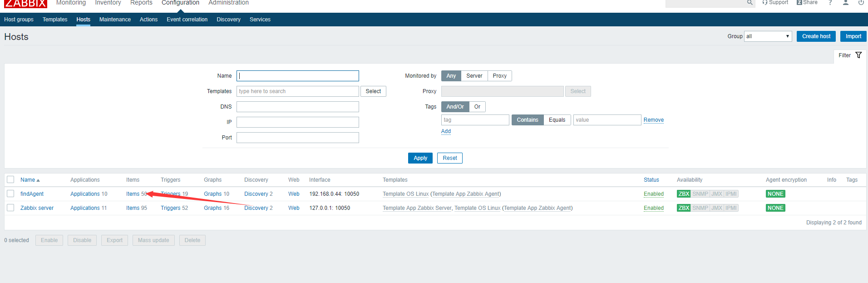Remove the tag filter row

tap(654, 120)
